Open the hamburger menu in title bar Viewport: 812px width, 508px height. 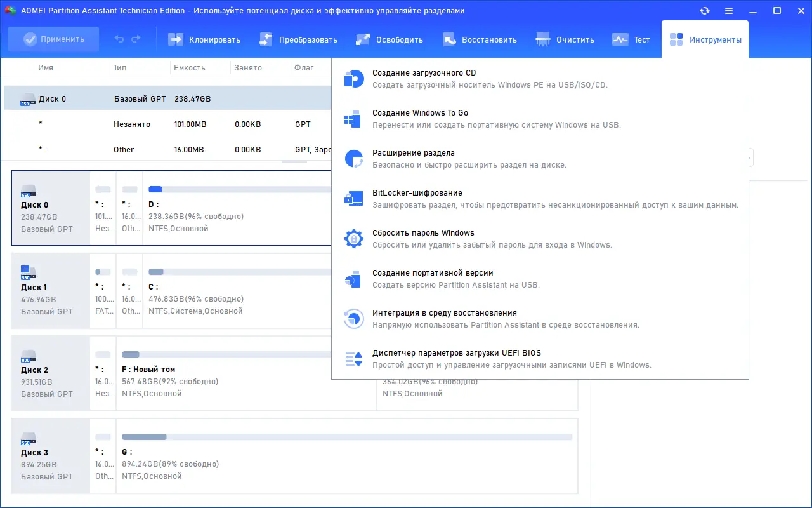[729, 11]
